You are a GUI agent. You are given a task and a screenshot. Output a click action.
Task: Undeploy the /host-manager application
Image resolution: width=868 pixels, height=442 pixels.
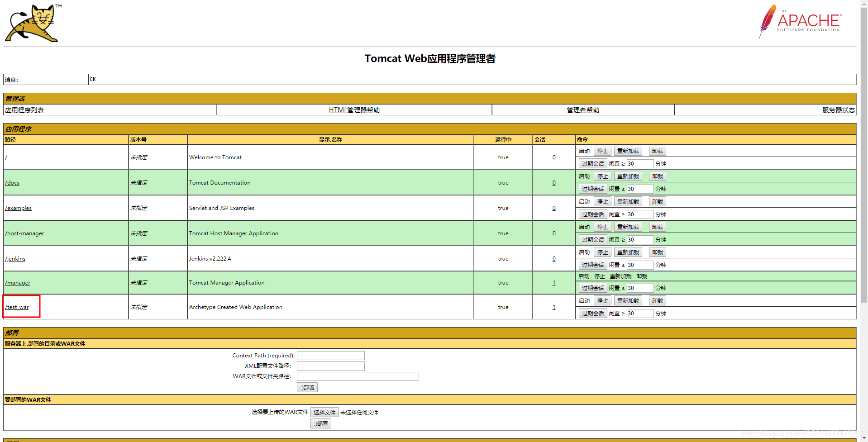[x=658, y=227]
